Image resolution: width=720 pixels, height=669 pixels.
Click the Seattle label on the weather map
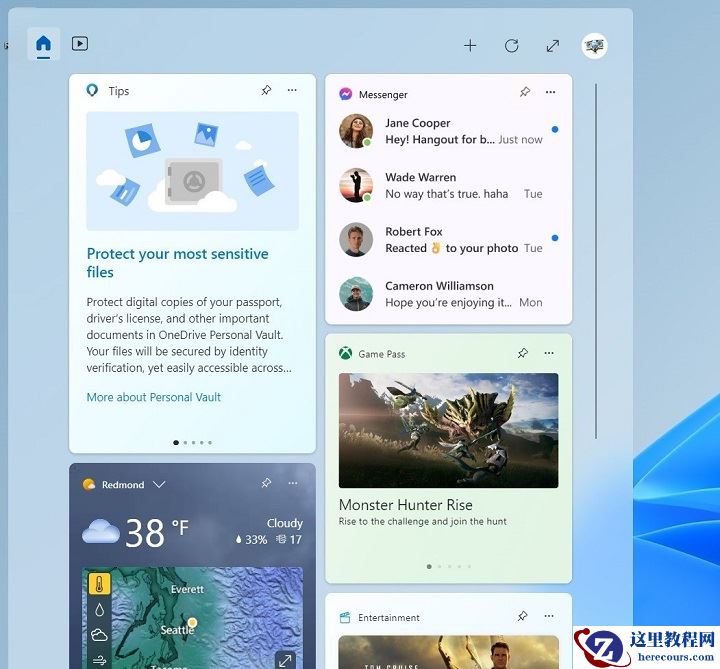click(x=177, y=630)
